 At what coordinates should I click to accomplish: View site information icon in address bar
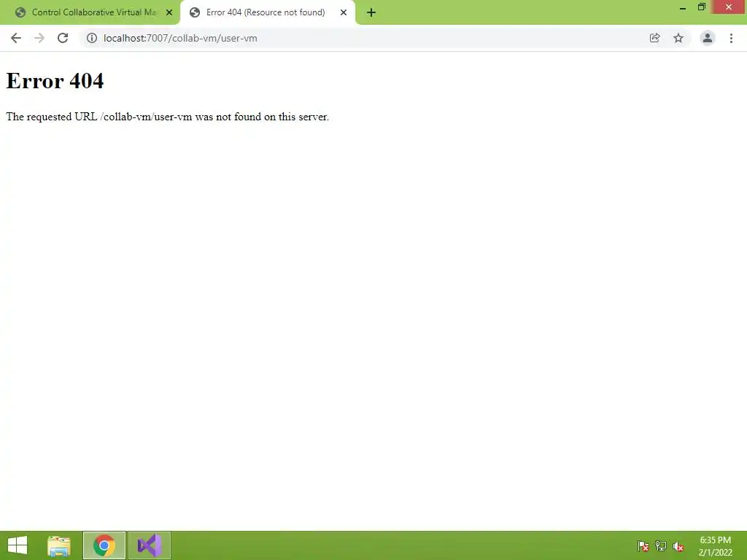tap(91, 38)
